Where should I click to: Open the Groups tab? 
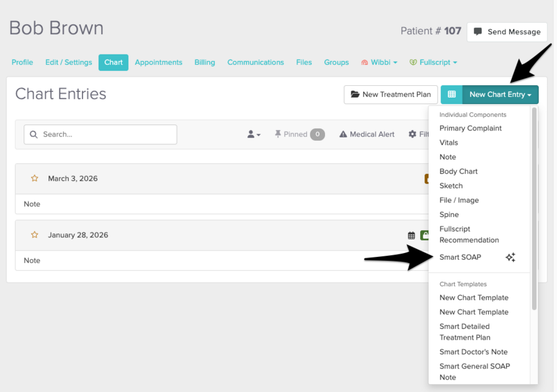[336, 62]
